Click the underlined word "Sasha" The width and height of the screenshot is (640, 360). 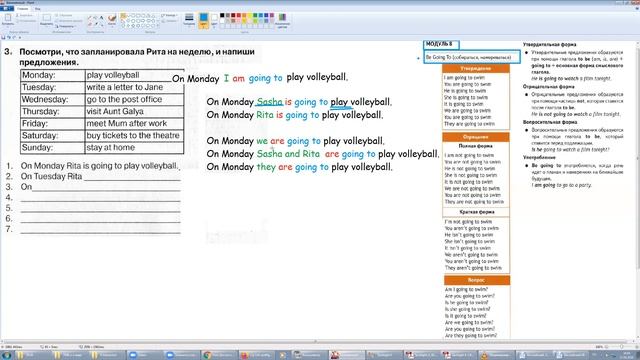point(269,102)
